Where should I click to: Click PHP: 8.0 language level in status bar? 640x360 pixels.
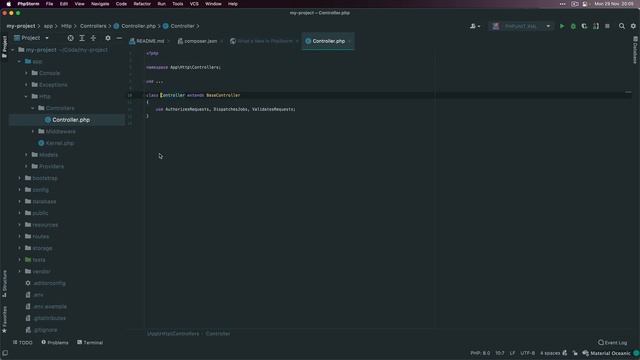coord(480,353)
